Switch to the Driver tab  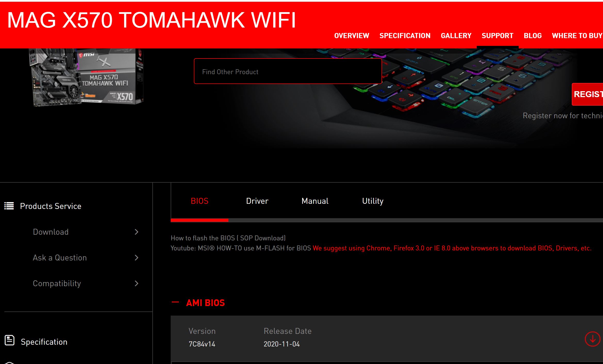[257, 201]
